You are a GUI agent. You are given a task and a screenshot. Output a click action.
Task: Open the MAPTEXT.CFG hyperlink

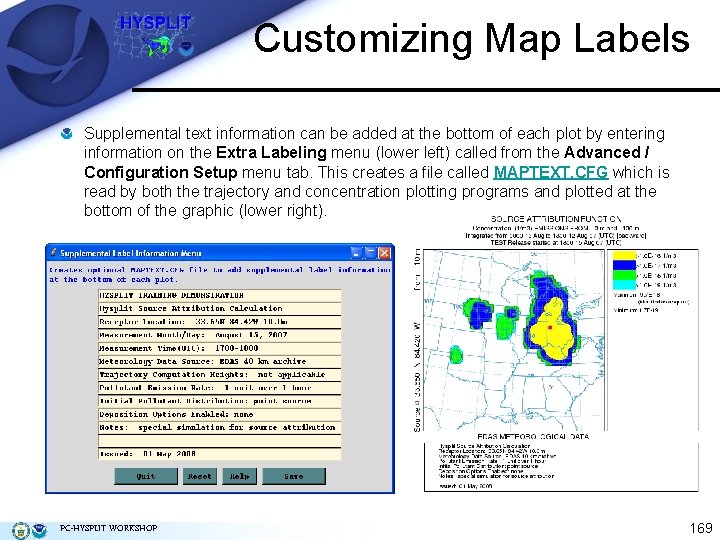pyautogui.click(x=551, y=173)
